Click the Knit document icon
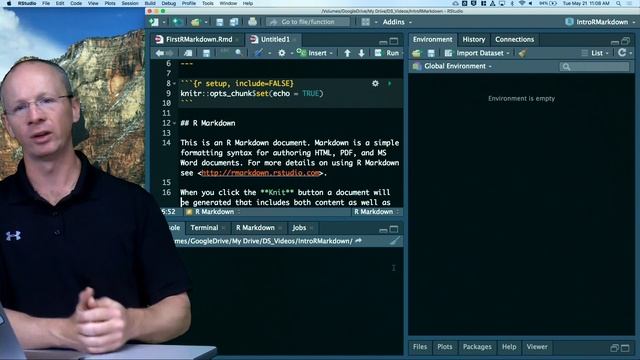The width and height of the screenshot is (640, 360). click(x=258, y=53)
